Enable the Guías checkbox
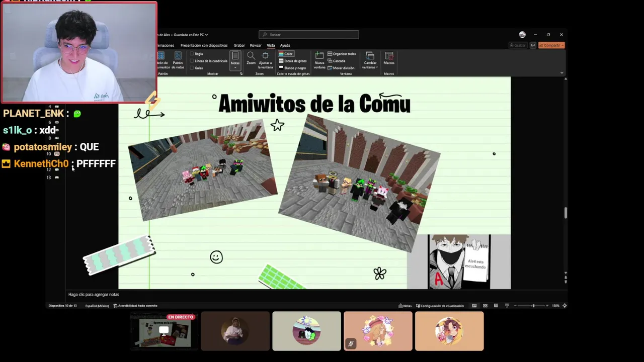 (x=197, y=68)
